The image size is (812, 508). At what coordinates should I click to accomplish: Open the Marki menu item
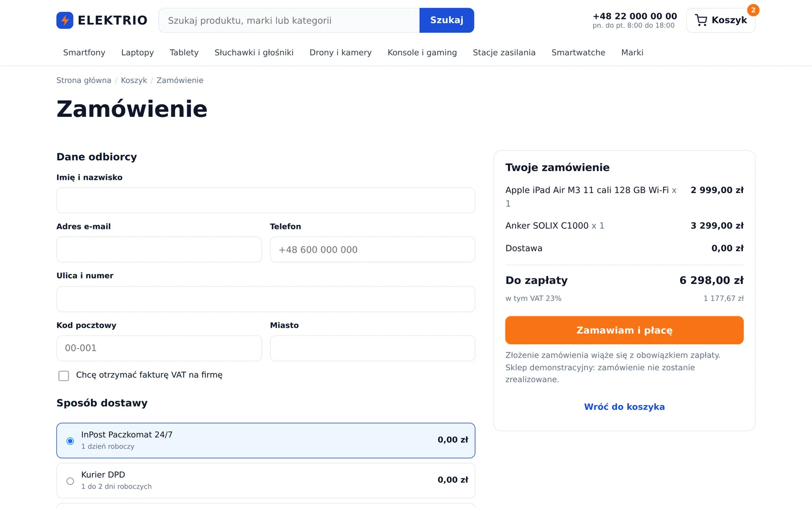pos(632,52)
